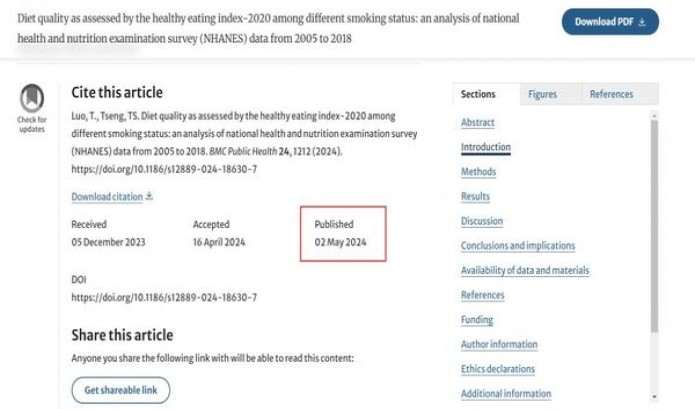Open the Results section link
Screen dimensions: 695x409
click(x=475, y=197)
